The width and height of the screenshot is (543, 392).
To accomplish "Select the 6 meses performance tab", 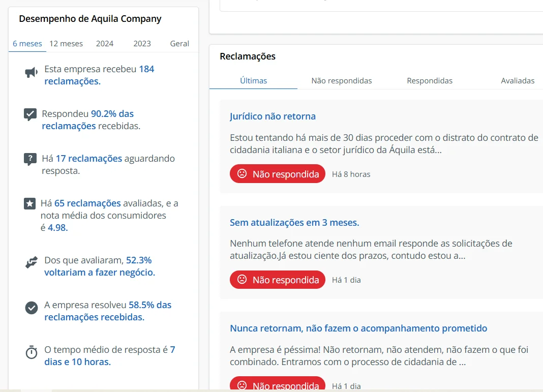I will coord(27,44).
